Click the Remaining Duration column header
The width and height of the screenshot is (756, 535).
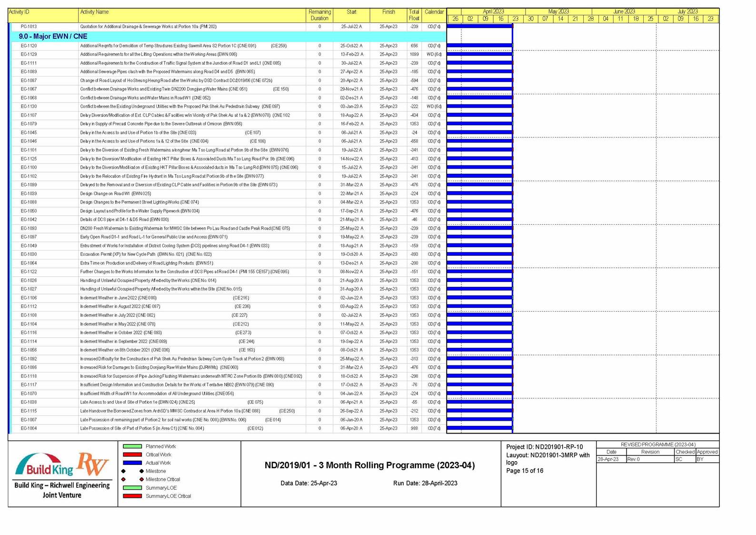click(x=319, y=15)
